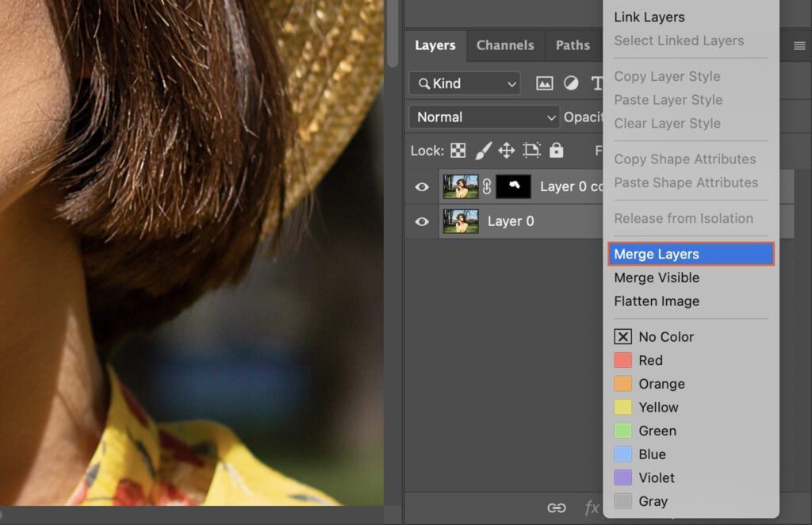The height and width of the screenshot is (525, 812).
Task: Lock layer position using the move icon
Action: tap(505, 151)
